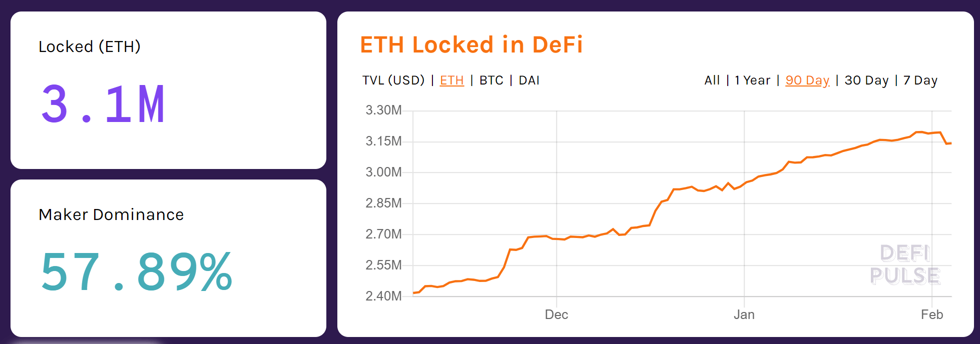This screenshot has width=980, height=344.
Task: Switch chart to DAI data
Action: pyautogui.click(x=530, y=80)
